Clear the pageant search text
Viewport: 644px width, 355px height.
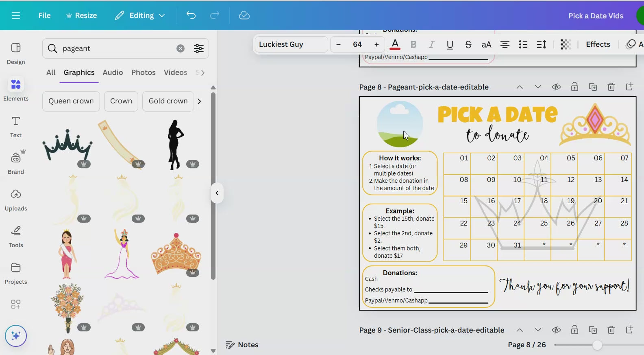pos(181,48)
